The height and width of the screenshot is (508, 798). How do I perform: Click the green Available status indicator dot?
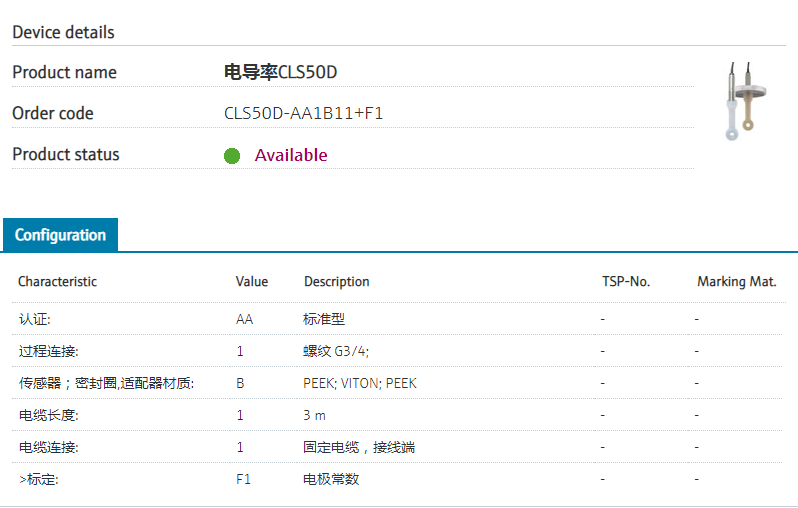pos(232,156)
